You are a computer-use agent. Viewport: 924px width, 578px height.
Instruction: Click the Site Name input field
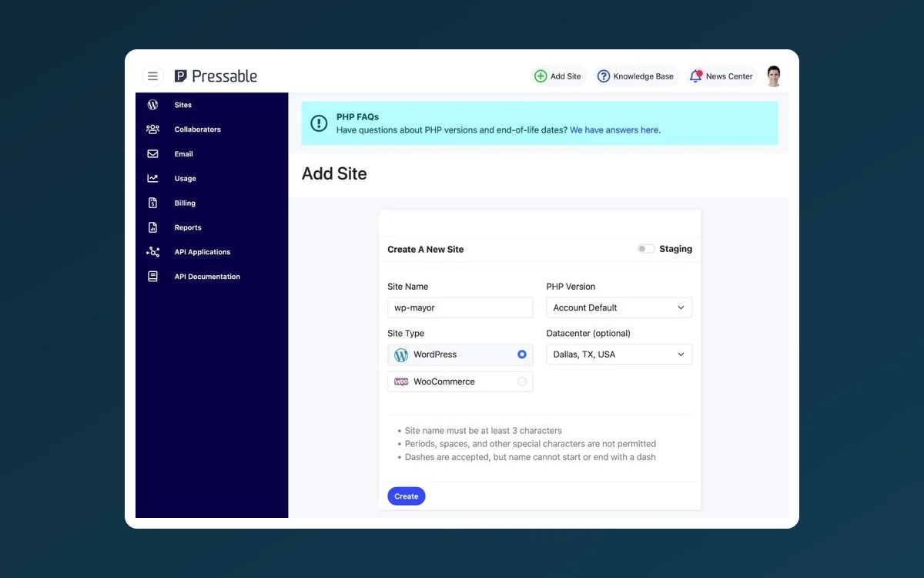(x=460, y=307)
